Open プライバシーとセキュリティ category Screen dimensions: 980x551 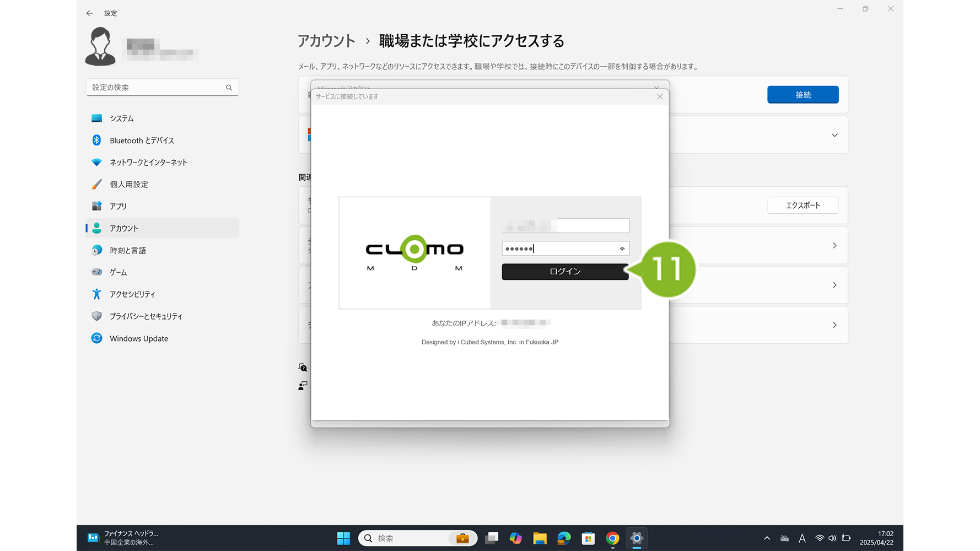pyautogui.click(x=162, y=316)
